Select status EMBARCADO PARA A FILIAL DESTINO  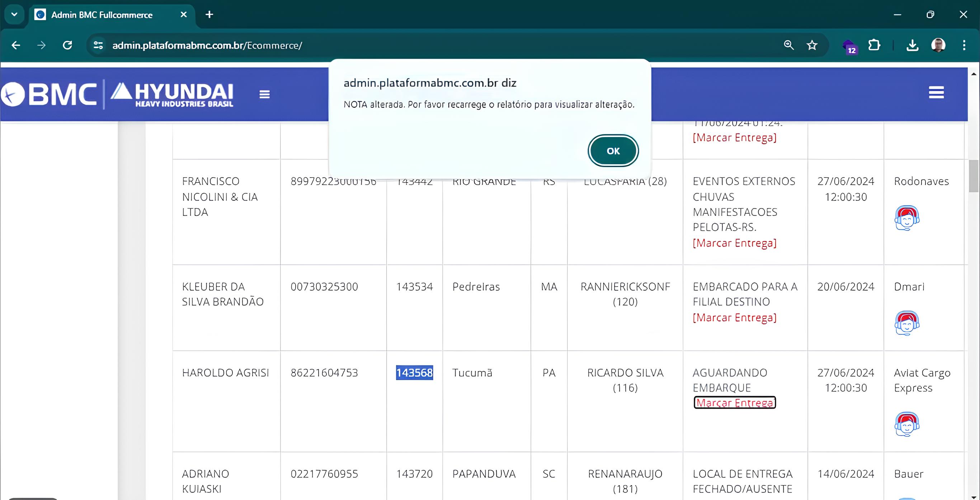tap(745, 294)
